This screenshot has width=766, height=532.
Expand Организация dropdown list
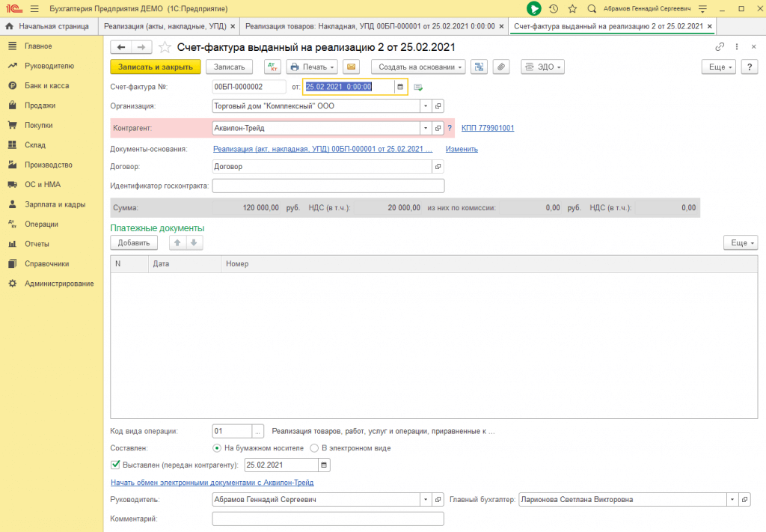coord(426,106)
